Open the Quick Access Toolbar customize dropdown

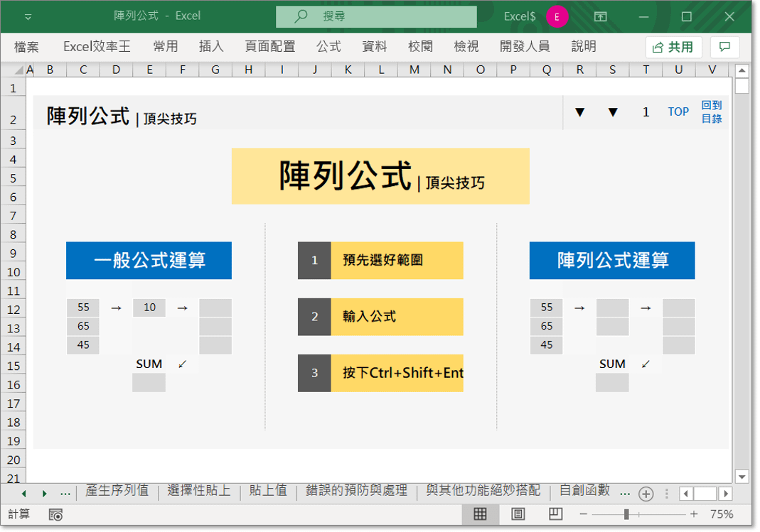(x=28, y=16)
